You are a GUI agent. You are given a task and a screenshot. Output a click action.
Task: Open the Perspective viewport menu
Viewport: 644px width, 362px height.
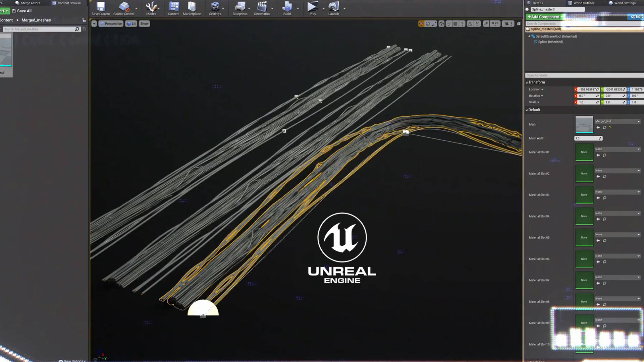110,23
